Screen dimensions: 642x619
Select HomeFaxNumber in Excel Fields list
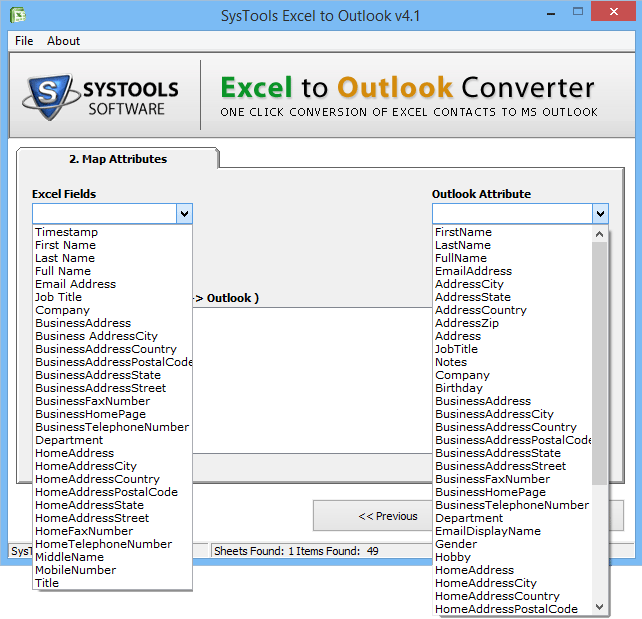pyautogui.click(x=112, y=531)
